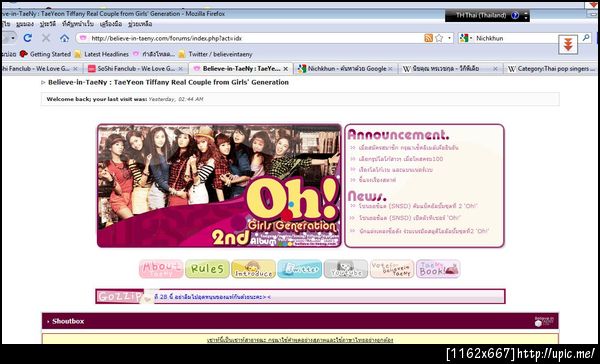Open the About TaeNy image button

click(161, 269)
